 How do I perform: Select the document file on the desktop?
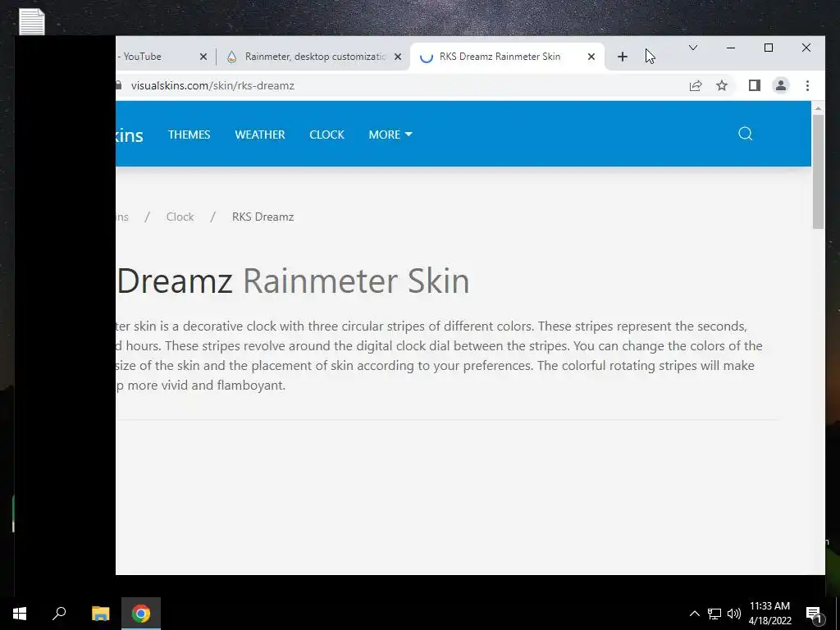pyautogui.click(x=32, y=22)
